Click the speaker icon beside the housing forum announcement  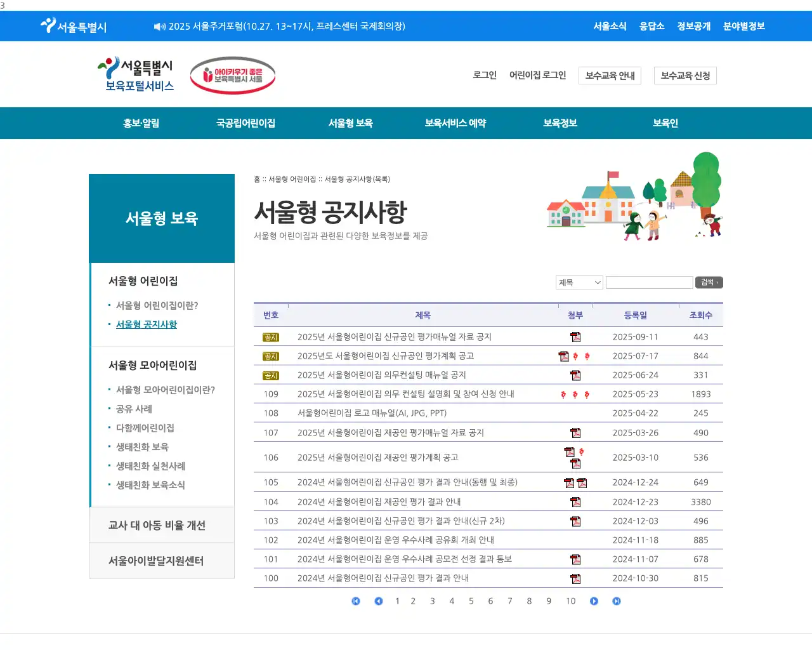[x=157, y=26]
